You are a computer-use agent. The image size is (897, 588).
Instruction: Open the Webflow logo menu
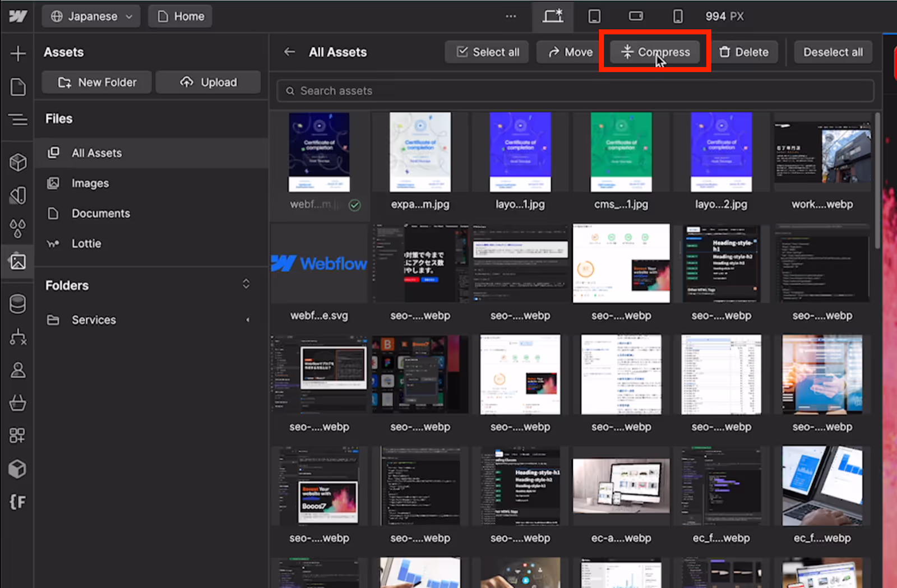pyautogui.click(x=18, y=16)
